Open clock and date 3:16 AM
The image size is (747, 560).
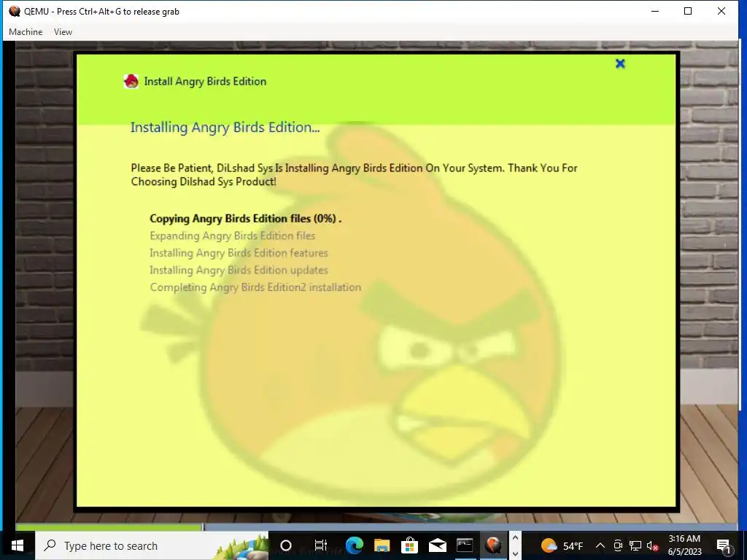(x=684, y=545)
